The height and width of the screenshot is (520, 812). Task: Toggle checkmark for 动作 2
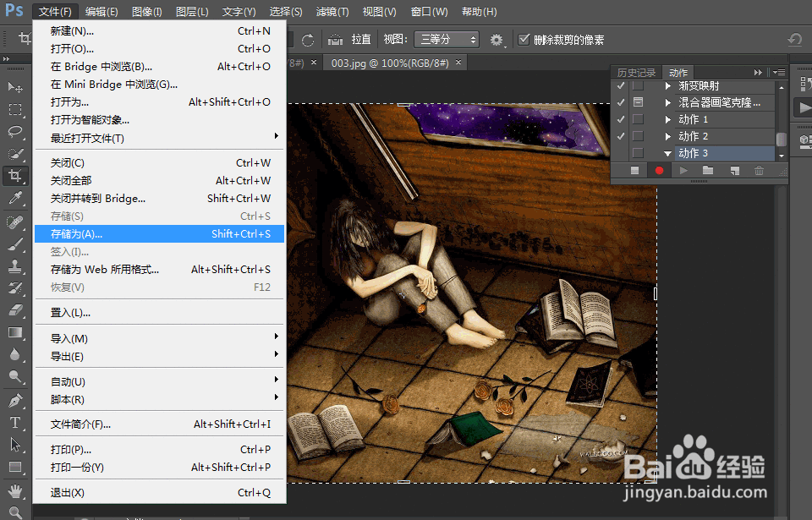(x=620, y=136)
